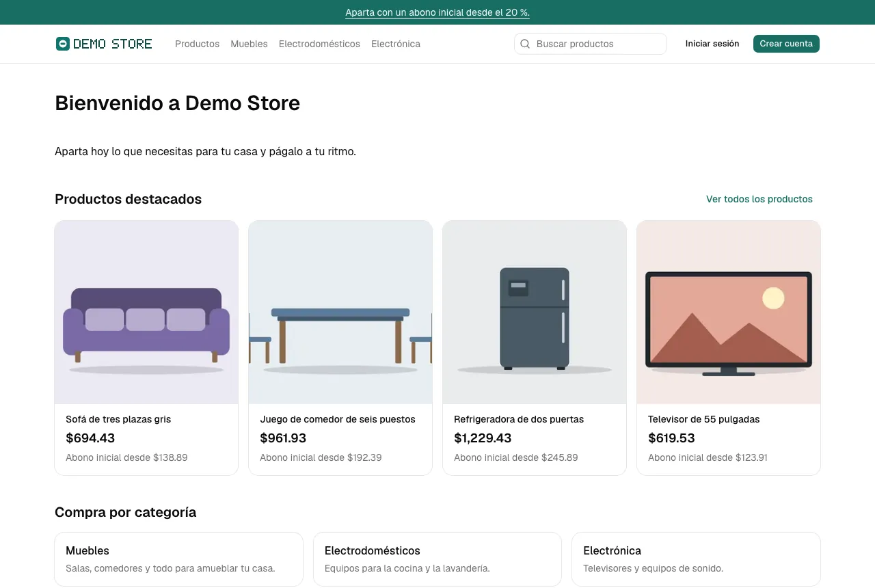The image size is (875, 588).
Task: Open the Productos nav menu item
Action: point(197,44)
